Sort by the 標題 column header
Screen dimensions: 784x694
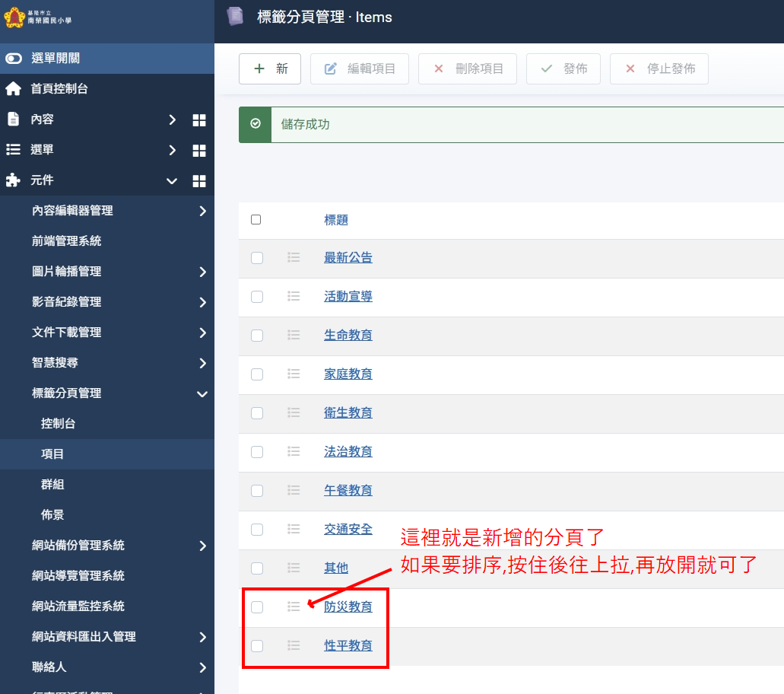[x=336, y=220]
